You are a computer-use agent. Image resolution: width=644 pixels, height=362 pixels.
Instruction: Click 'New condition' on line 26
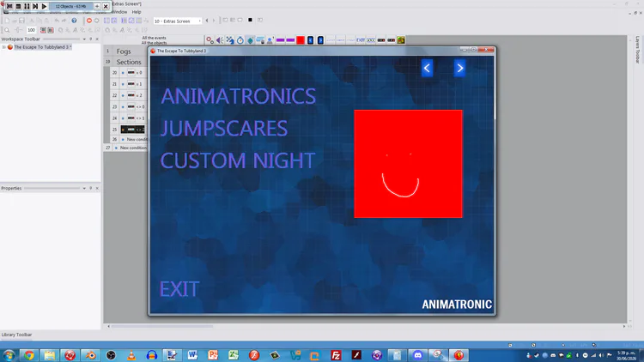point(137,140)
